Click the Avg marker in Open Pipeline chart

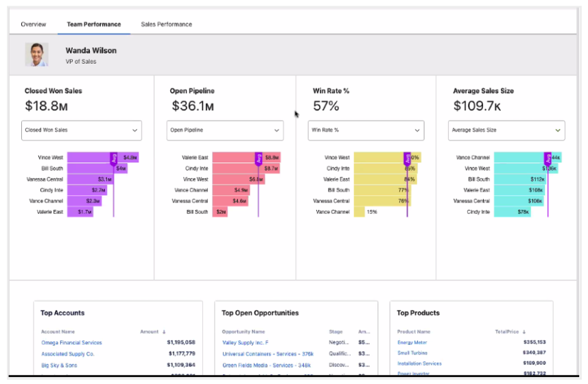(259, 159)
